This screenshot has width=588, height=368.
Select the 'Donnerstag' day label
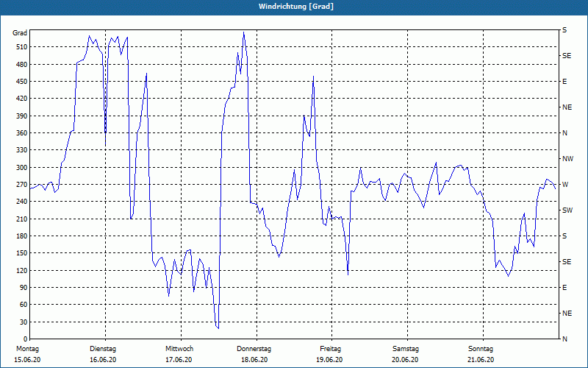coord(254,349)
